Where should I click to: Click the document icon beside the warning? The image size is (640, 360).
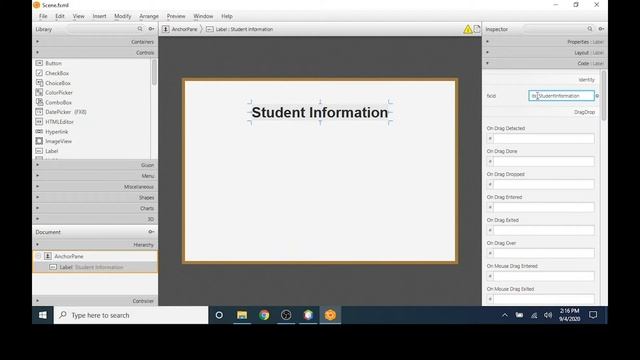tap(477, 29)
